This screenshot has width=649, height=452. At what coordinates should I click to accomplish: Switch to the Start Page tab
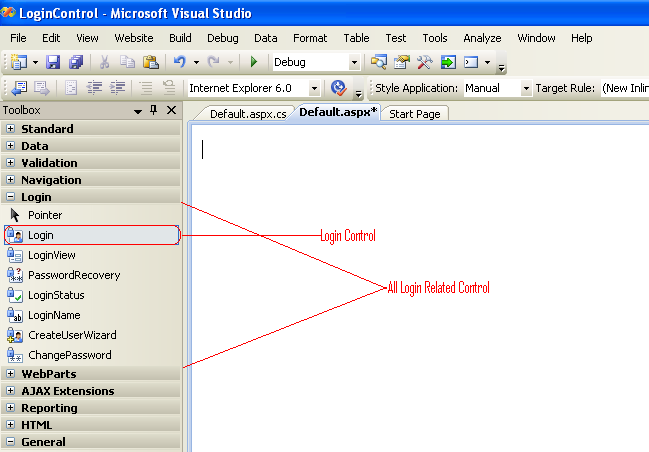pyautogui.click(x=415, y=114)
